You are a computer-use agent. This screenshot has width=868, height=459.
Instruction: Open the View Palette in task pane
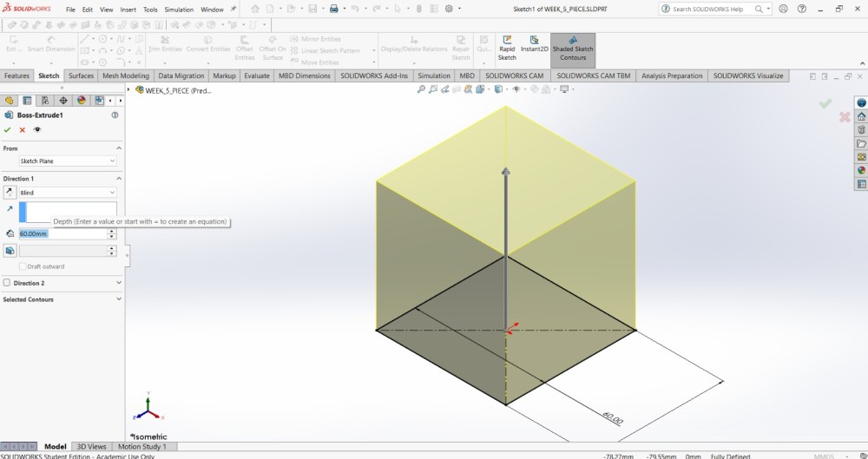tap(861, 157)
